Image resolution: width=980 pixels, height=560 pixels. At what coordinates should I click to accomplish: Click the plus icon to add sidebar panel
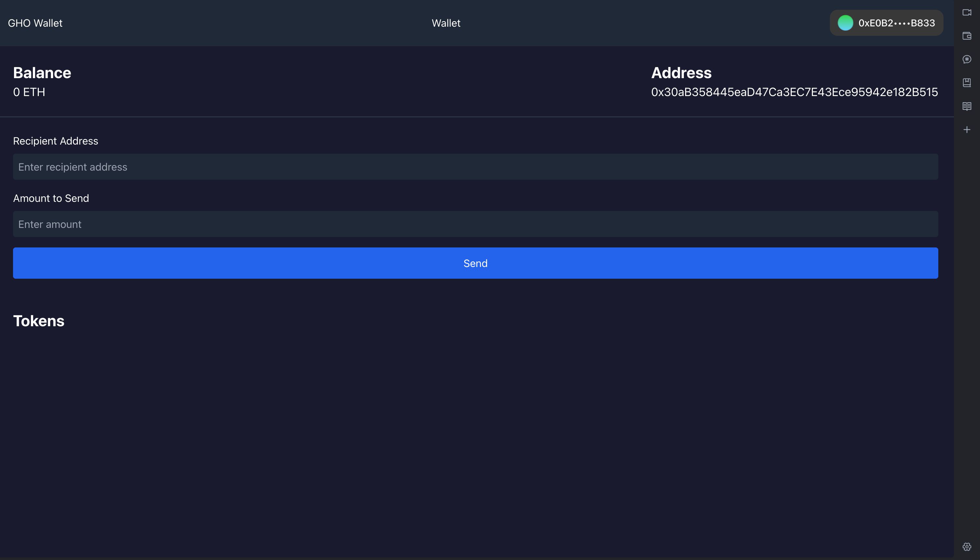point(967,130)
